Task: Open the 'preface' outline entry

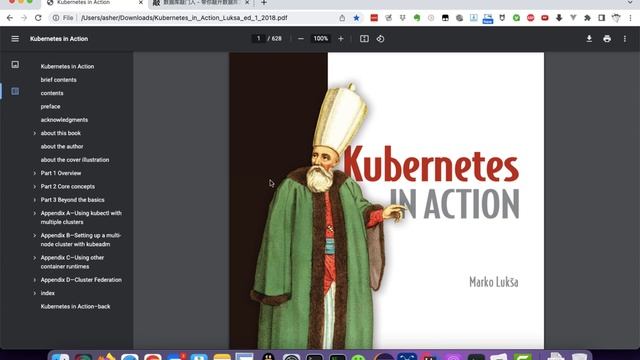Action: [50, 107]
